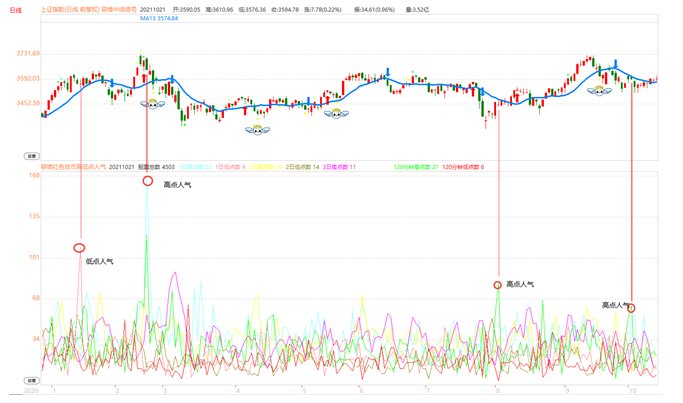
Task: Click the 设置 button in the K-line panel
Action: (x=31, y=156)
